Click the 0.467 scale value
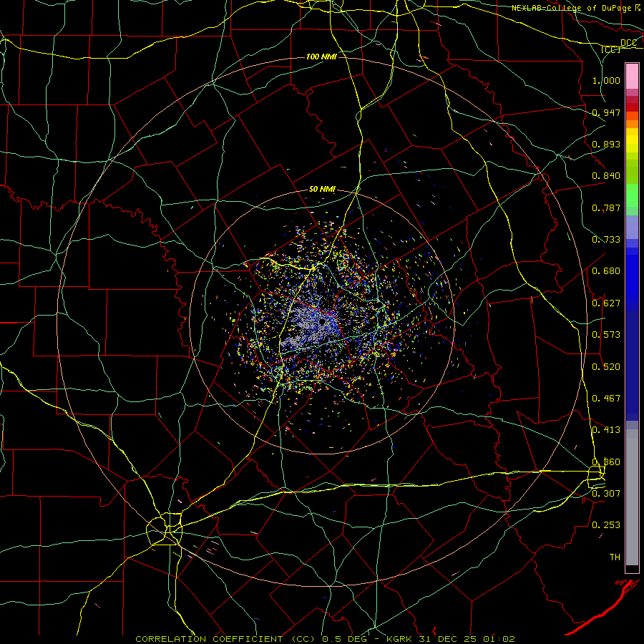Screen dimensions: 644x644 coord(606,398)
